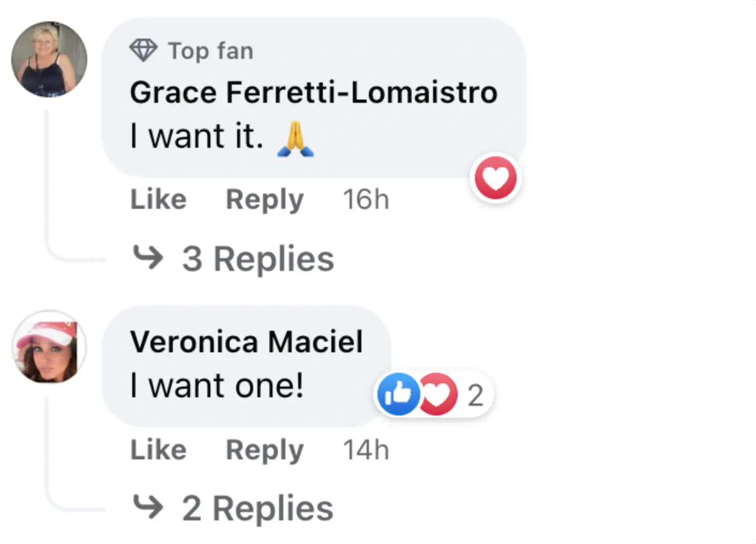Show who reacted via the count 2
756x544 pixels.
tap(475, 396)
